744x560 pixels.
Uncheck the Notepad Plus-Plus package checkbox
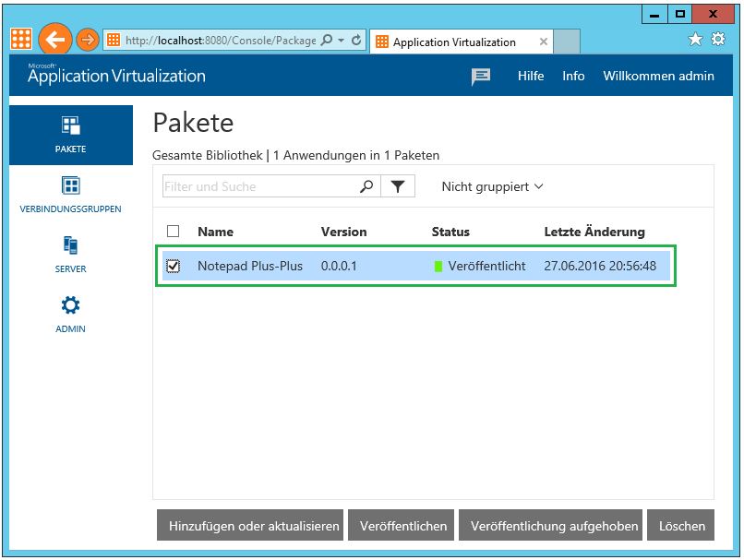pyautogui.click(x=173, y=266)
